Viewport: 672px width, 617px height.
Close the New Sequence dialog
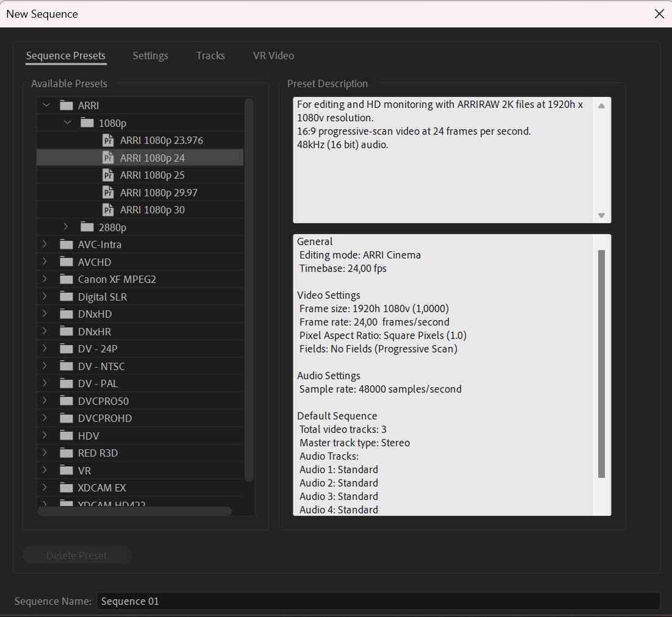click(659, 13)
